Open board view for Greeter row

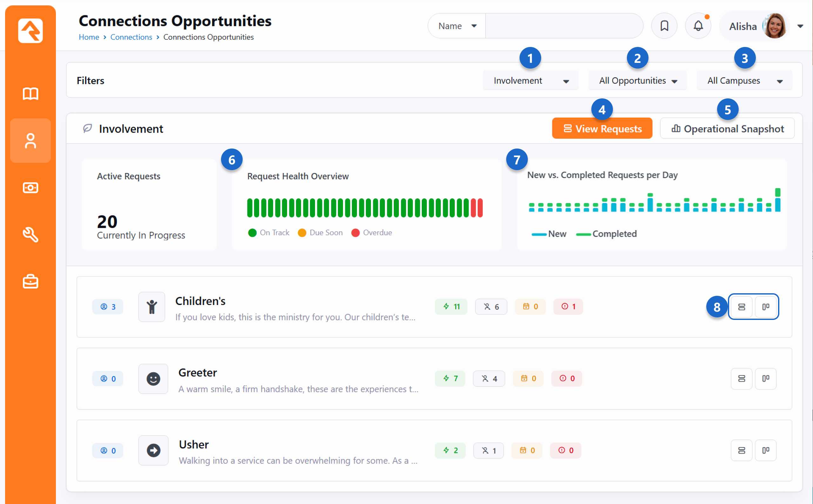pos(766,379)
